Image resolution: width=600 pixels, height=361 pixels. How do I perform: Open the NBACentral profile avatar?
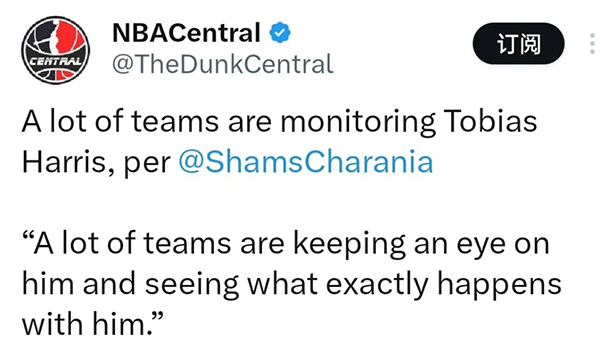point(55,50)
